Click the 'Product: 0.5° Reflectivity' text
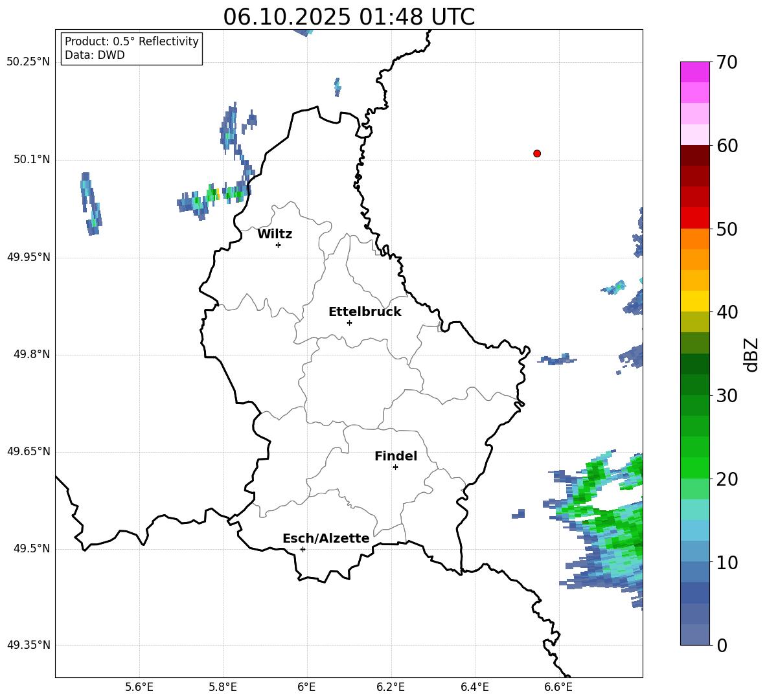 tap(132, 41)
